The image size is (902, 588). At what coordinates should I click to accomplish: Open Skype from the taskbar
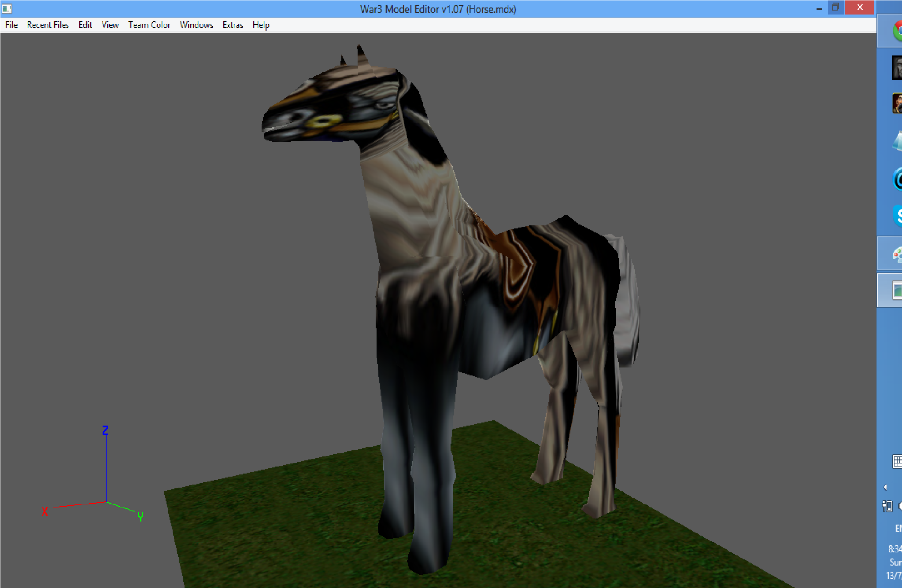tap(897, 216)
